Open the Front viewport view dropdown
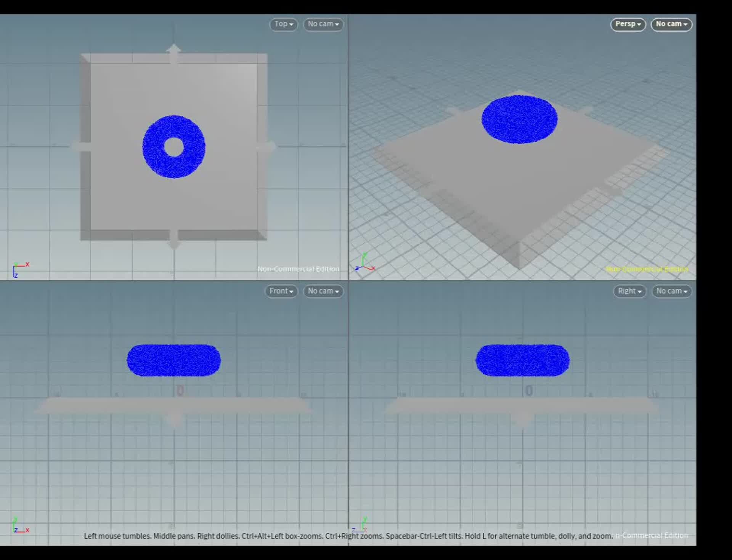The width and height of the screenshot is (732, 560). (x=281, y=291)
